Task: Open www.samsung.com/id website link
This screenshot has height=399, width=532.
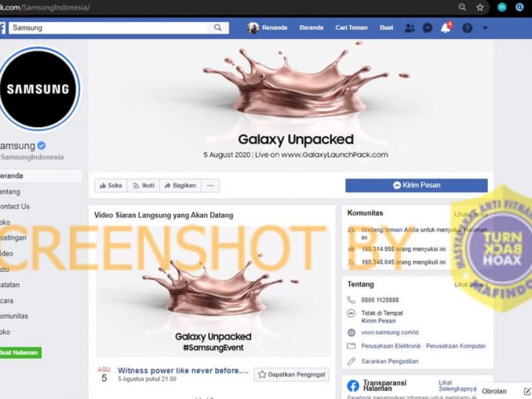Action: 389,332
